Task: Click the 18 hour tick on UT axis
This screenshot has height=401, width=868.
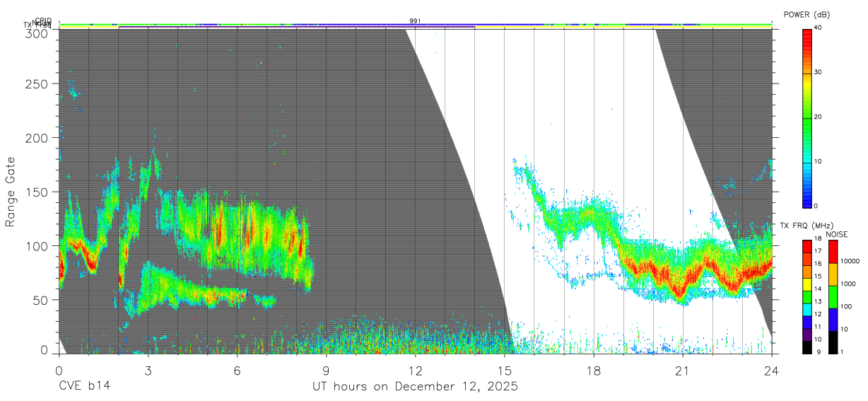Action: point(594,370)
